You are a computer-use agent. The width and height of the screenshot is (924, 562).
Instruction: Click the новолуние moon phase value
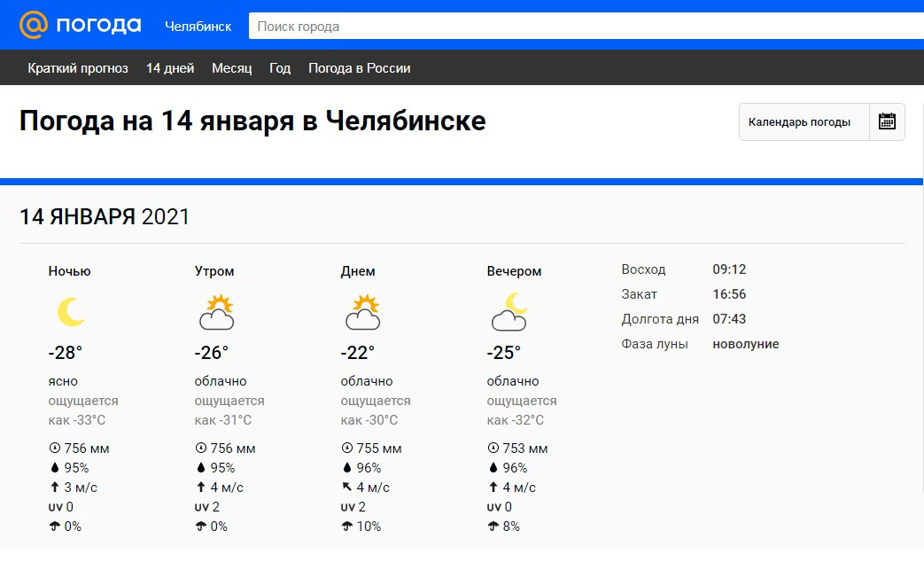click(745, 343)
